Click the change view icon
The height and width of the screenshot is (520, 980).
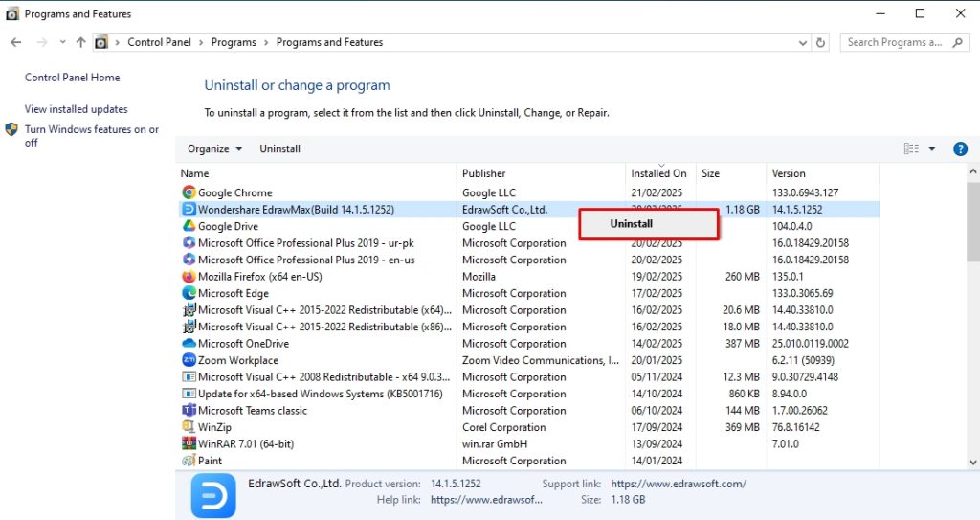click(x=911, y=148)
